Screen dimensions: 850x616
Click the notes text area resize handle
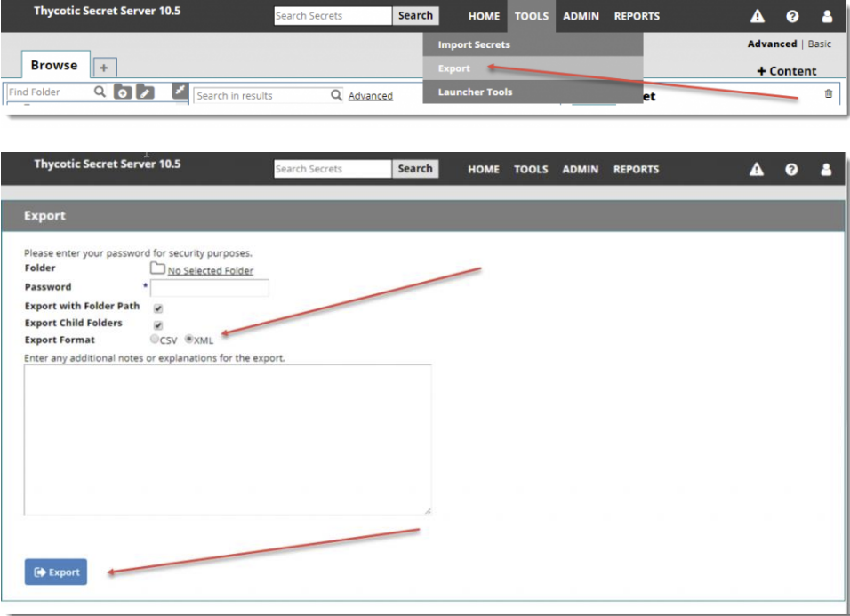(427, 510)
